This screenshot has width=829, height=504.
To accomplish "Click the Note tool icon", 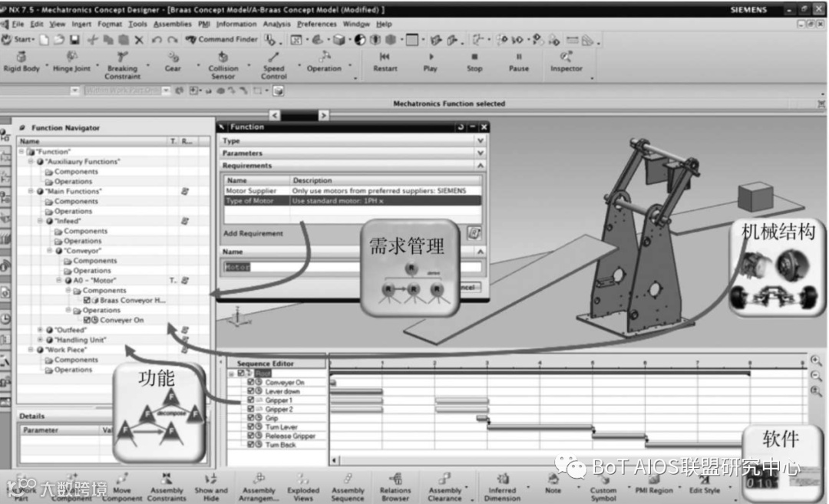I will coord(553,483).
